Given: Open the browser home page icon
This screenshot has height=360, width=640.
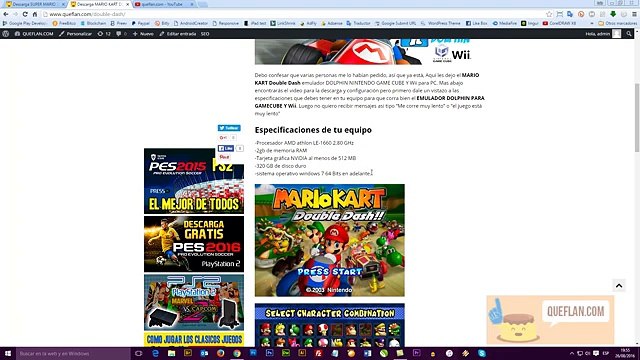Looking at the screenshot, I should pyautogui.click(x=35, y=14).
